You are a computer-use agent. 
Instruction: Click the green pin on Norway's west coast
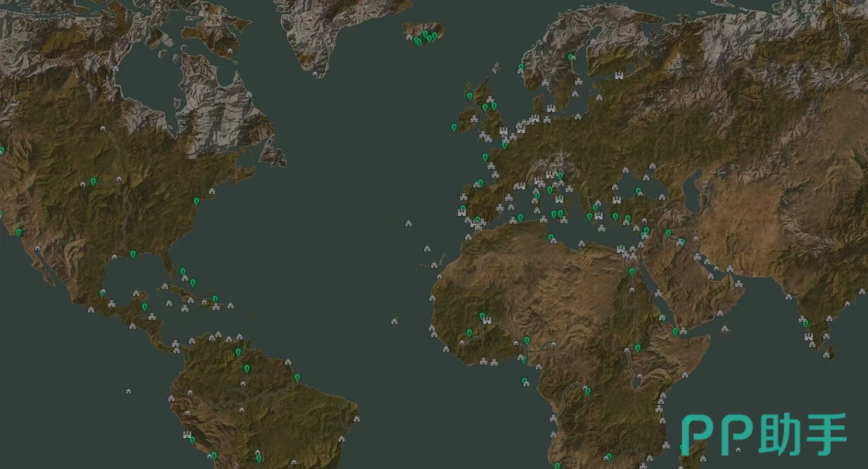(x=521, y=67)
